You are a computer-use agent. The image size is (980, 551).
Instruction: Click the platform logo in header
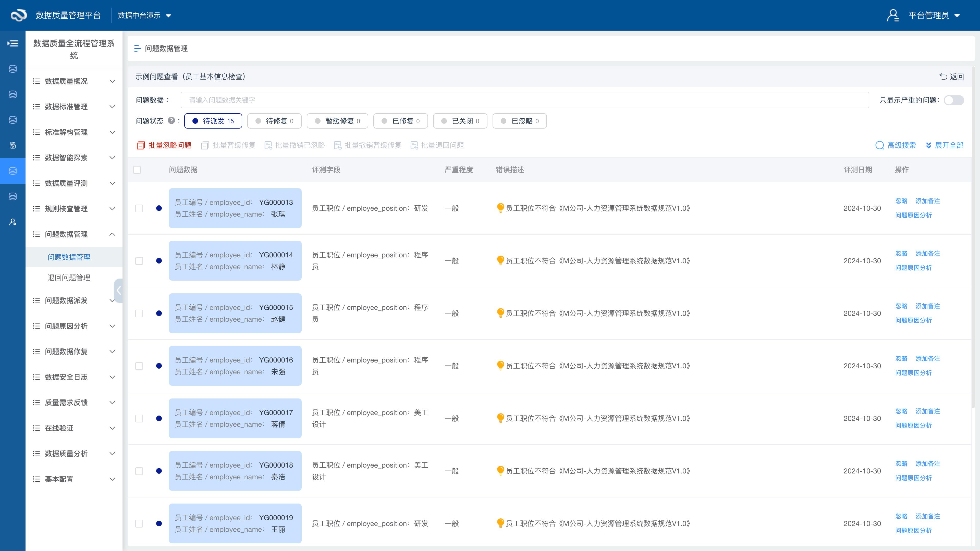click(x=18, y=15)
